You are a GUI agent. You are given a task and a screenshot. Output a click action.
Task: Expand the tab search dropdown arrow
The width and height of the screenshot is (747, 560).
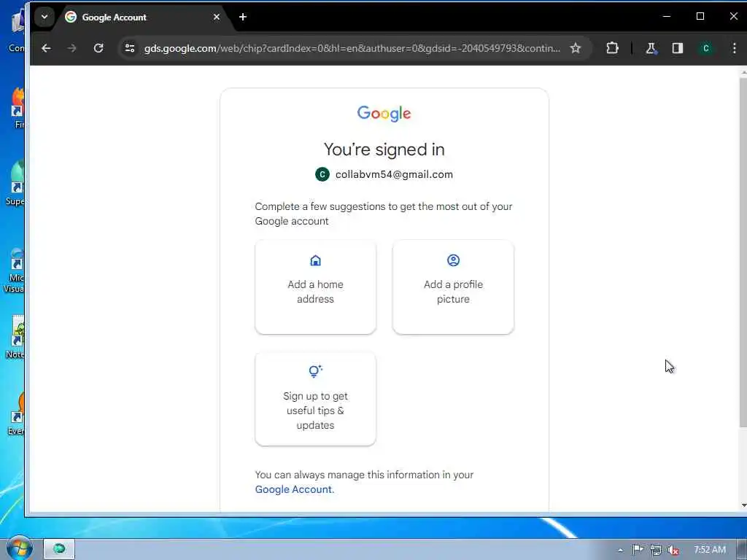click(x=44, y=17)
